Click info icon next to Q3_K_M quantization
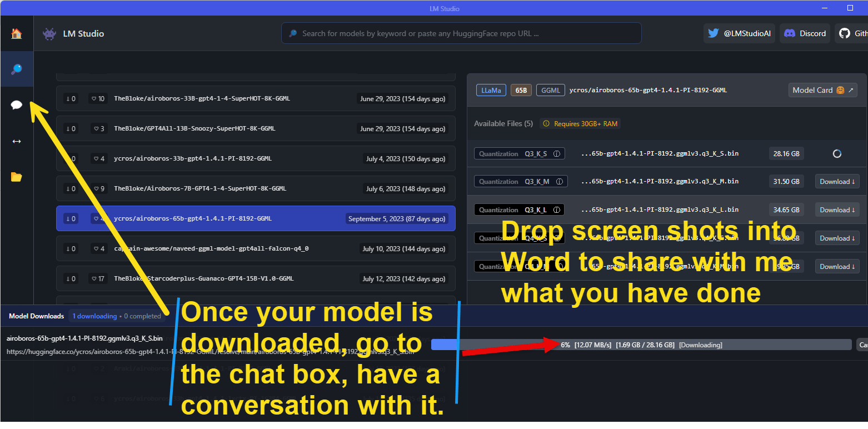This screenshot has height=429, width=868. [x=559, y=182]
